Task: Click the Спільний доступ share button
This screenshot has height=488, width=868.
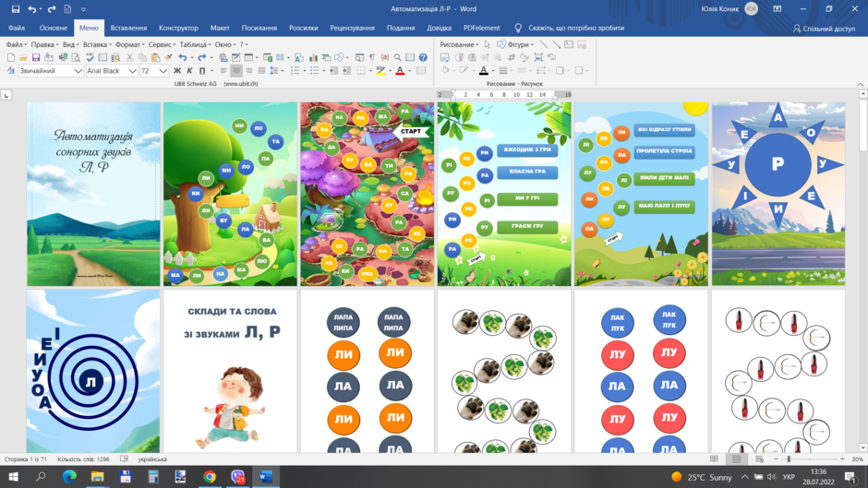Action: tap(824, 29)
